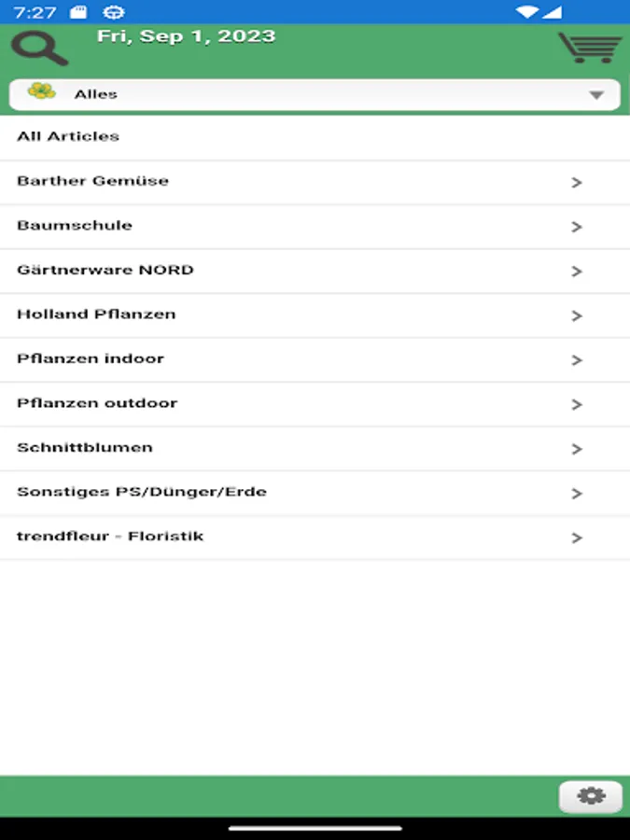Screen dimensions: 630x840
Task: Tap the date Fri, Sep 1, 2023
Action: tap(187, 36)
